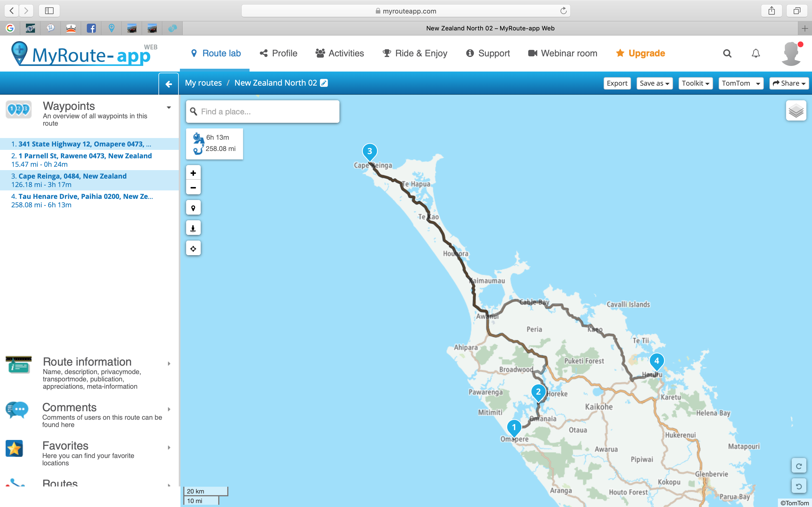The width and height of the screenshot is (812, 507).
Task: Open the map layers selector
Action: [x=796, y=111]
